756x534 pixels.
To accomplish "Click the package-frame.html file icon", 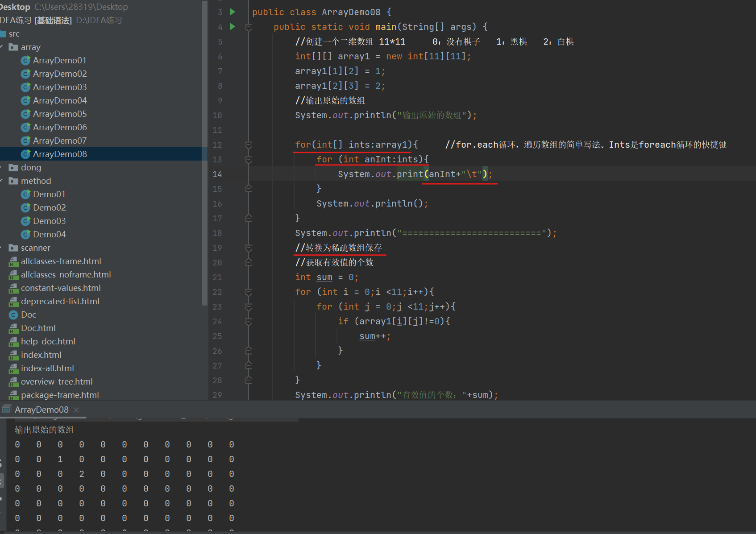I will (13, 395).
